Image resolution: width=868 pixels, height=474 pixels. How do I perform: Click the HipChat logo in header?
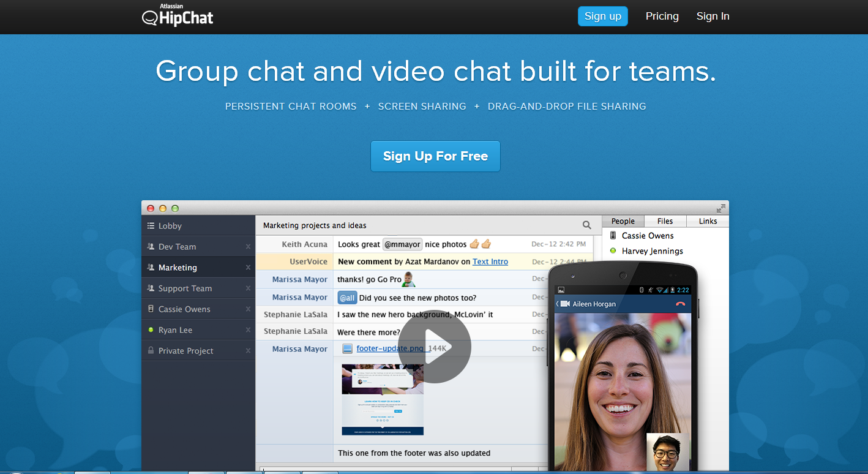pos(178,15)
